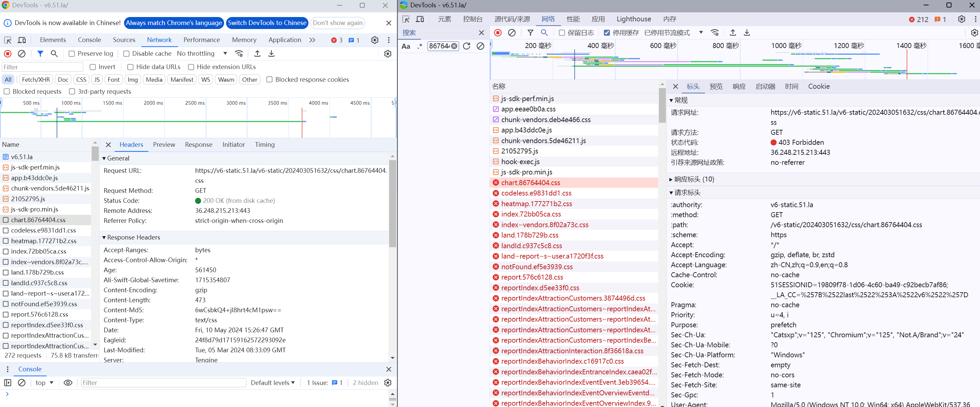This screenshot has height=407, width=980.
Task: Select heatmap.177271b2.css in right request list
Action: click(x=574, y=204)
